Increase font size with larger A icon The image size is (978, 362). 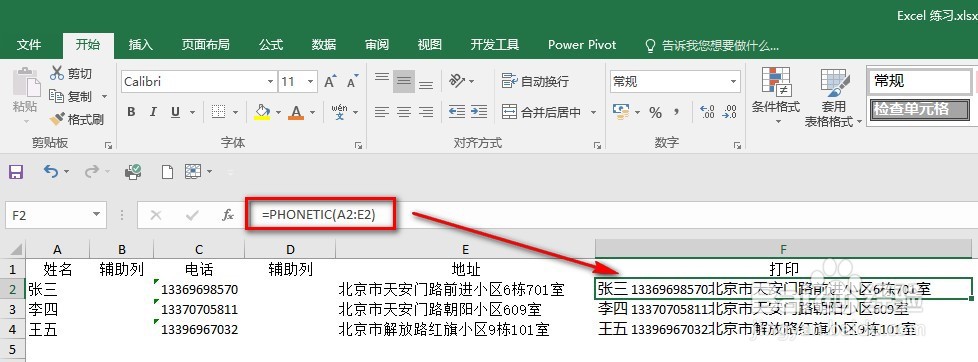click(330, 82)
